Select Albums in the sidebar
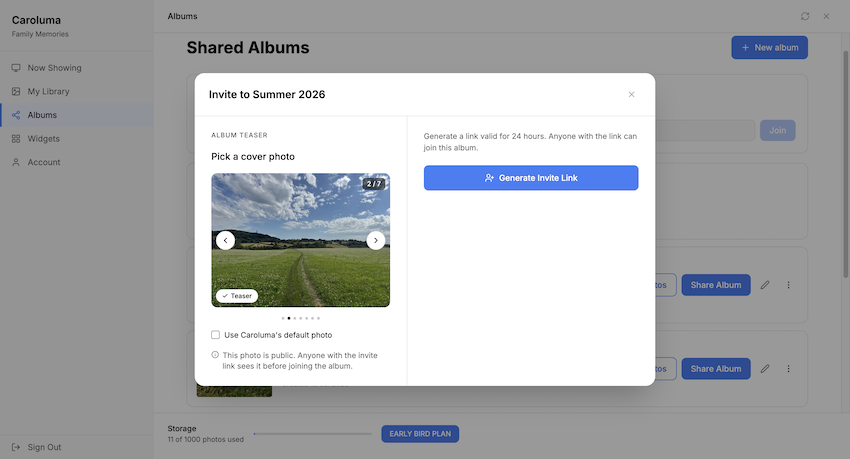The height and width of the screenshot is (459, 850). click(x=76, y=115)
